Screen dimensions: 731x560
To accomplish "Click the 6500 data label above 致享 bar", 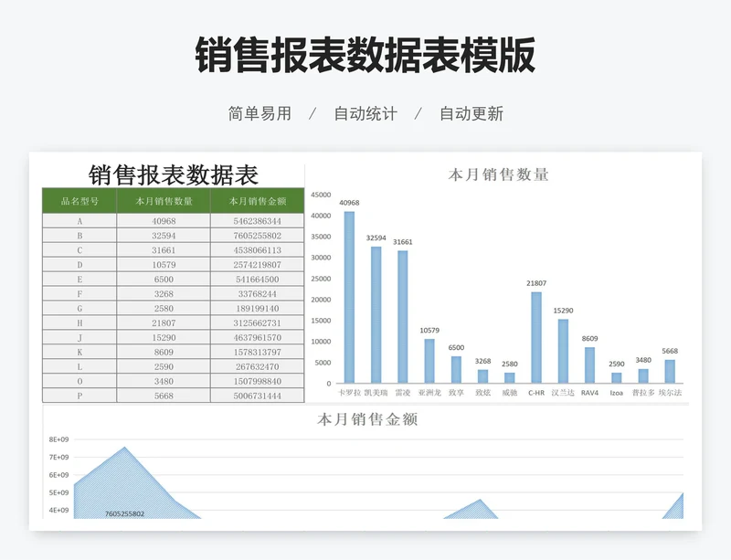I will [x=456, y=347].
